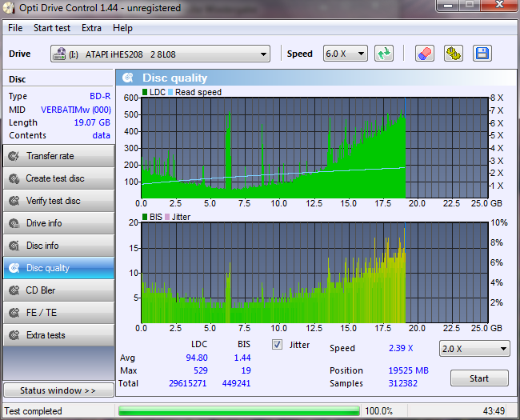Open the Drive info panel
520x420 pixels.
58,223
